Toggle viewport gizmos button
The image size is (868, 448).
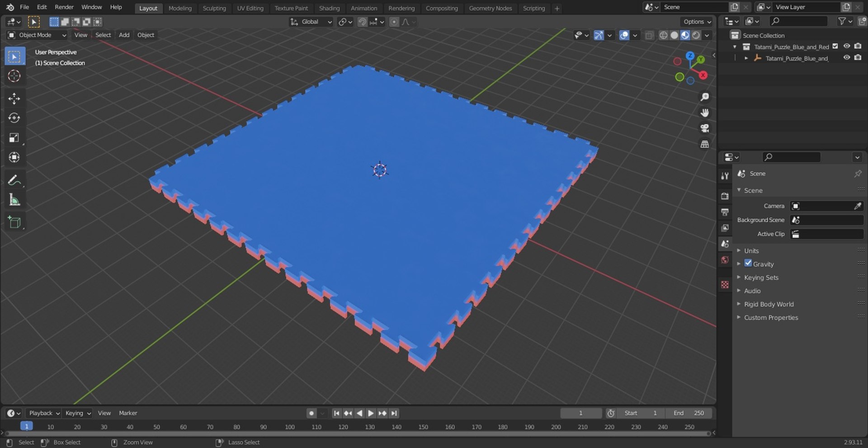click(x=599, y=35)
